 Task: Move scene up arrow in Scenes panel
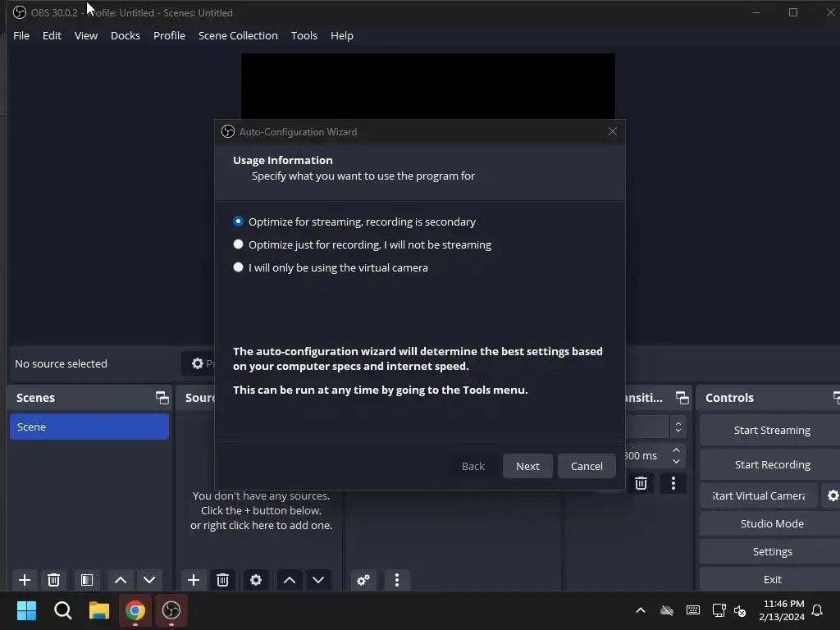pos(121,580)
